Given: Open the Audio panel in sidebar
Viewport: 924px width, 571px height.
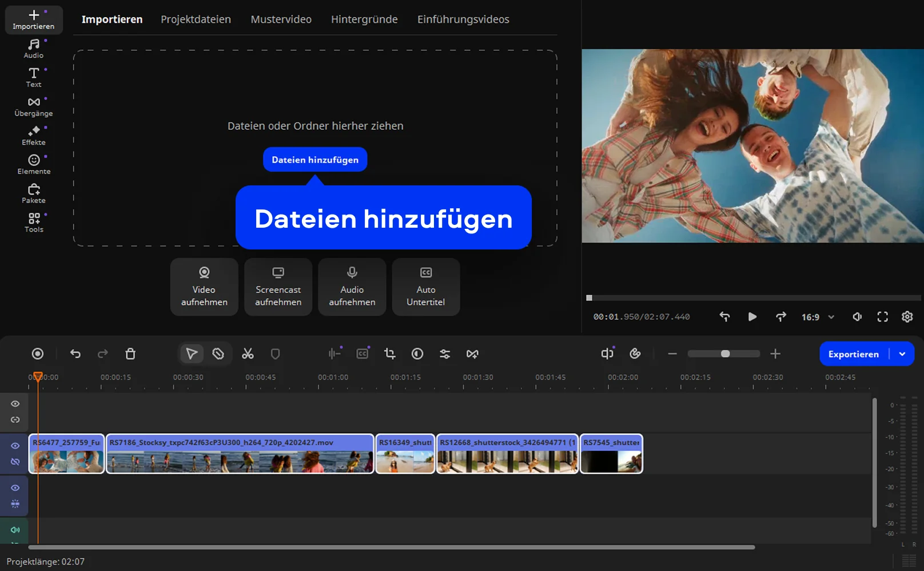Looking at the screenshot, I should [34, 48].
